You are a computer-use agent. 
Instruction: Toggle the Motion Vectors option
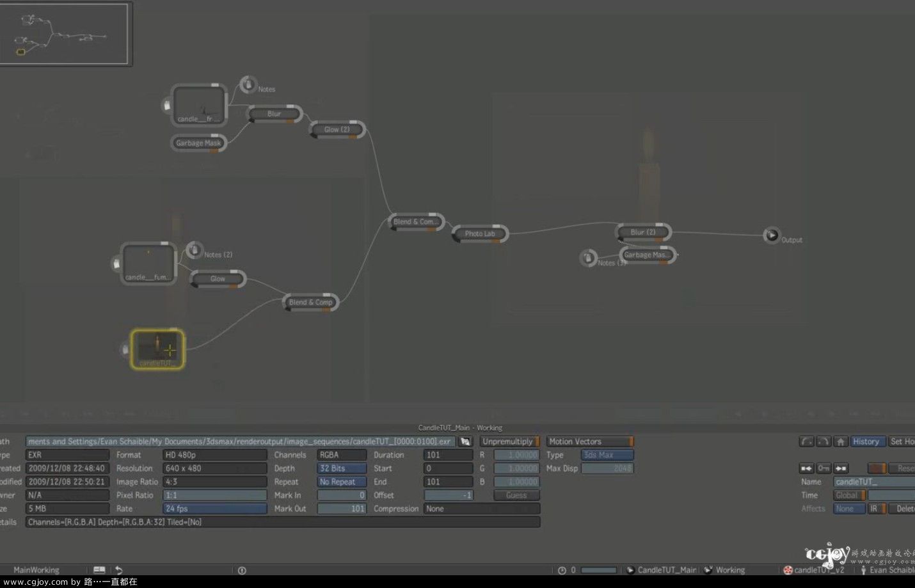click(x=590, y=441)
